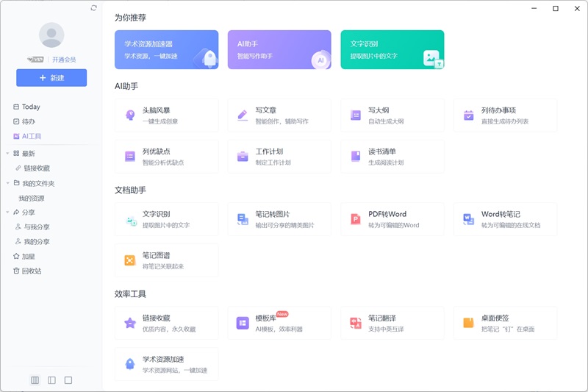The width and height of the screenshot is (588, 392).
Task: Select AI工具 in the sidebar
Action: point(27,136)
